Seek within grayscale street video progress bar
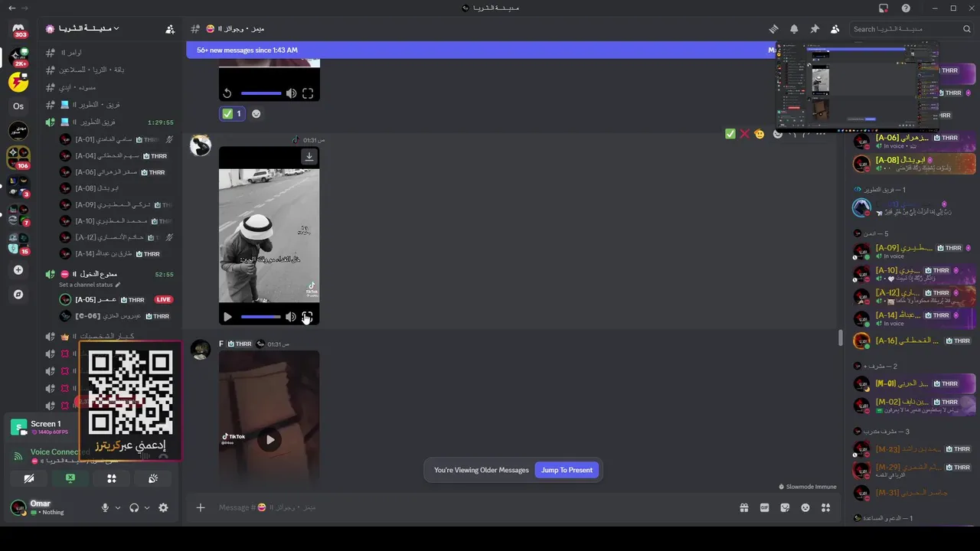This screenshot has width=980, height=551. pos(260,317)
